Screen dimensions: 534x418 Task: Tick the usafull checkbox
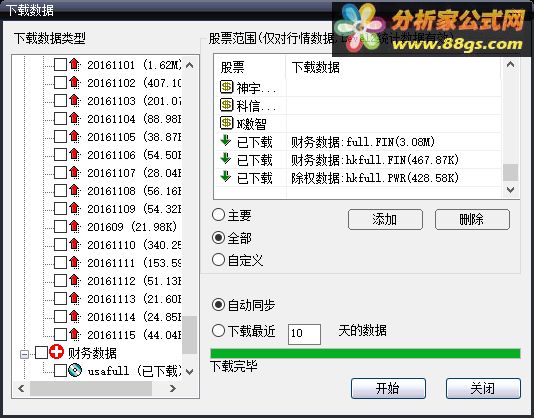pos(60,371)
